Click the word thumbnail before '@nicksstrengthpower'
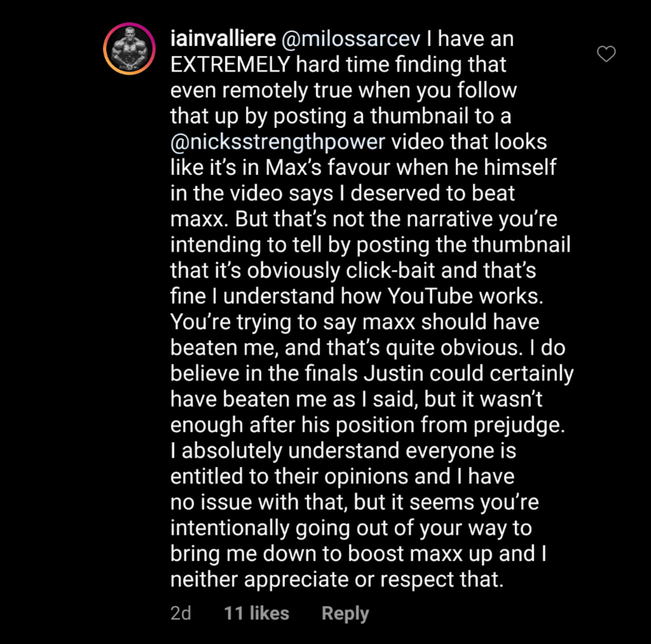Viewport: 651px width, 644px height. [420, 116]
